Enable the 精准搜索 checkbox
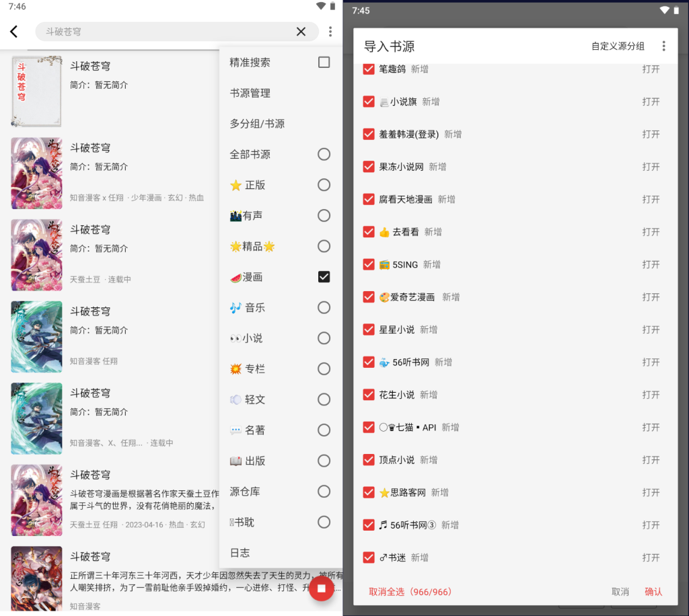The image size is (689, 616). (x=324, y=63)
